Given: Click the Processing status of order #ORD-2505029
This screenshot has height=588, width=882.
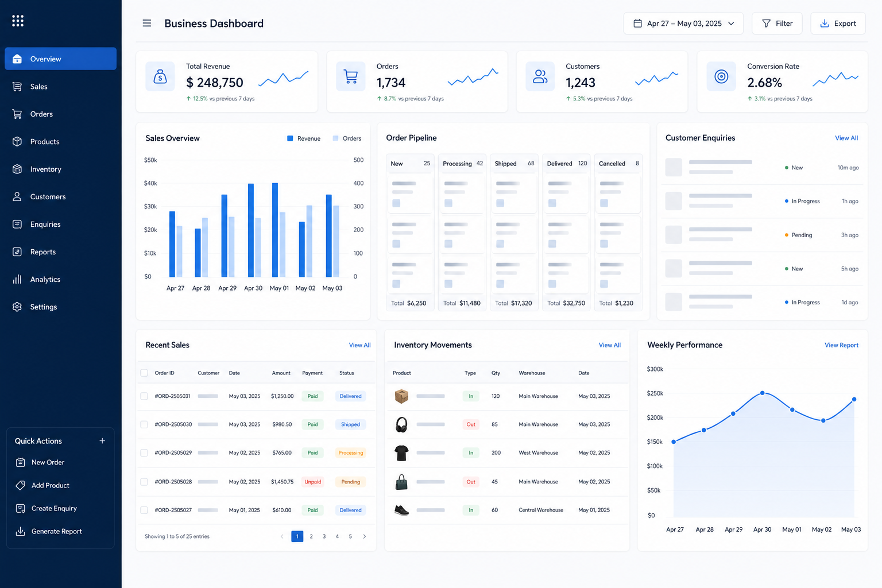Looking at the screenshot, I should point(350,453).
